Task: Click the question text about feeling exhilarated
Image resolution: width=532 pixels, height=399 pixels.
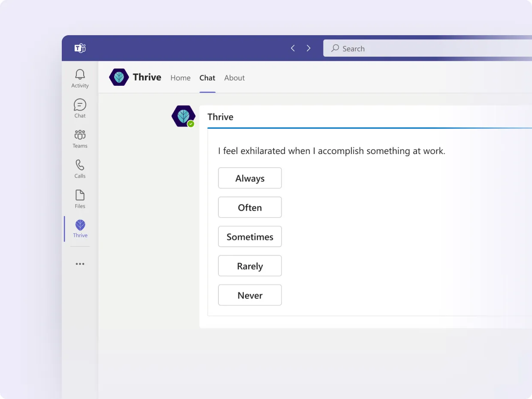Action: [332, 151]
